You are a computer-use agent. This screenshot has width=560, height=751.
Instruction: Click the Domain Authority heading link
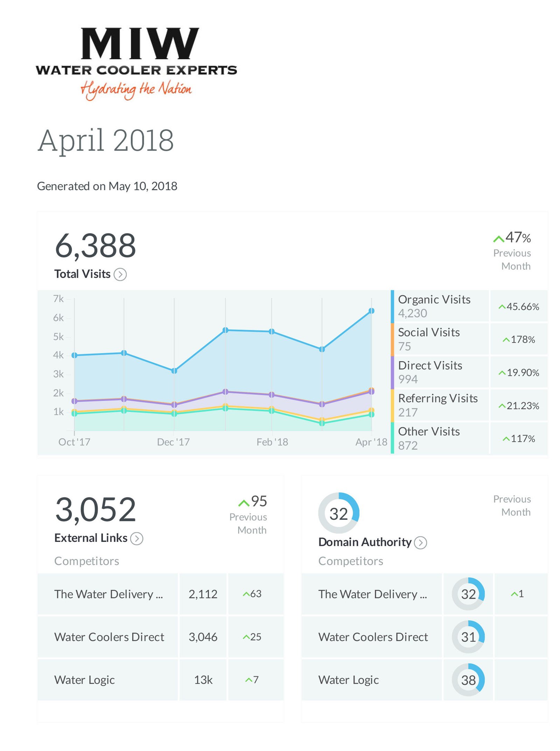point(365,542)
